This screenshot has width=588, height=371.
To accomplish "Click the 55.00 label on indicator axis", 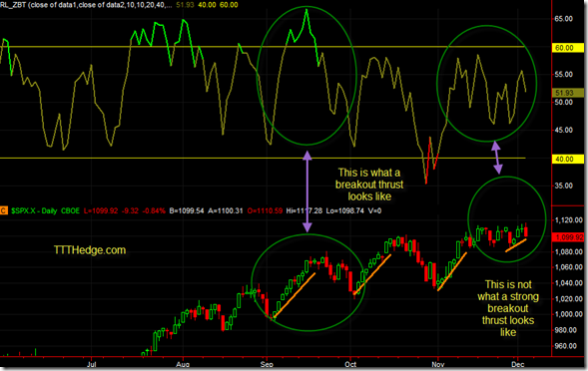I will (x=564, y=74).
